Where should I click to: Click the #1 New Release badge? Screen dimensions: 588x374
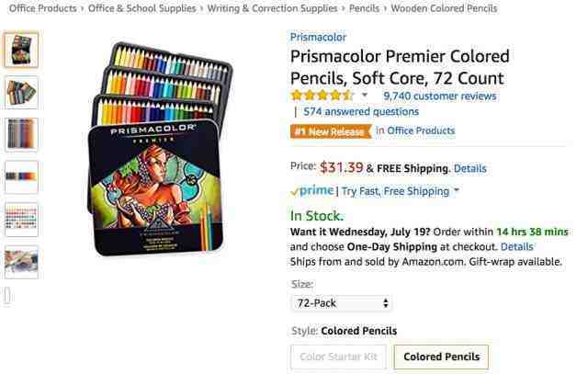pyautogui.click(x=330, y=131)
